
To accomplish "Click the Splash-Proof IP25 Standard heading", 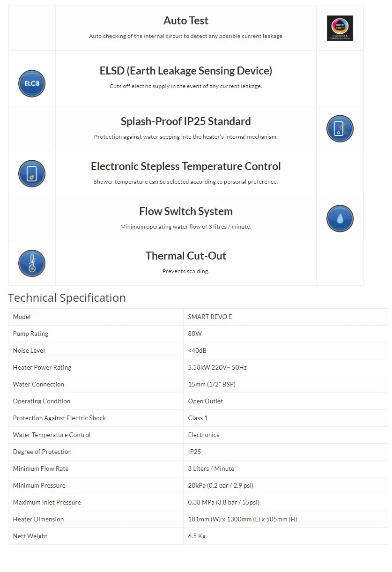I will click(x=186, y=121).
